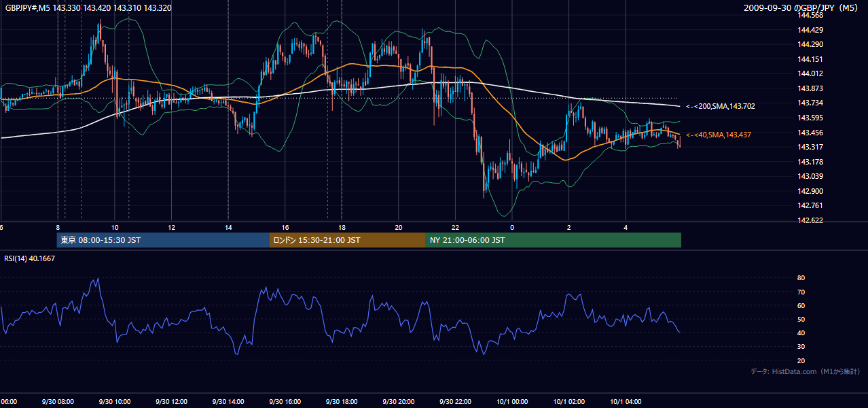Select the ロンドン 15:30-21:00 JST session bar
Image resolution: width=868 pixels, height=408 pixels.
(348, 240)
